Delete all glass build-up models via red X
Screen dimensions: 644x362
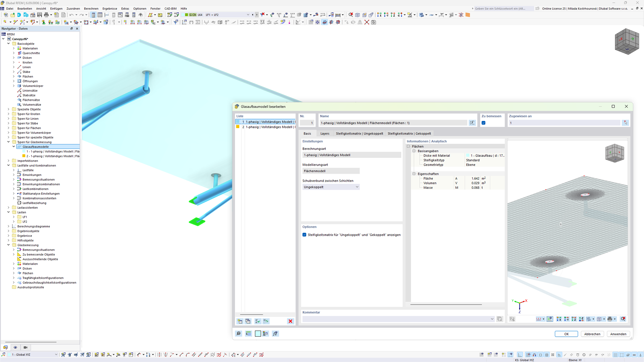coord(290,321)
